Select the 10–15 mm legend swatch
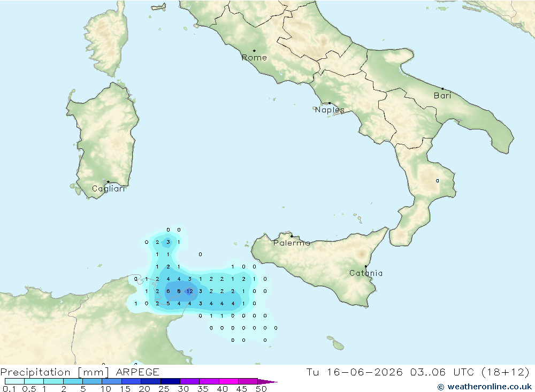Image resolution: width=535 pixels, height=392 pixels. point(112,381)
